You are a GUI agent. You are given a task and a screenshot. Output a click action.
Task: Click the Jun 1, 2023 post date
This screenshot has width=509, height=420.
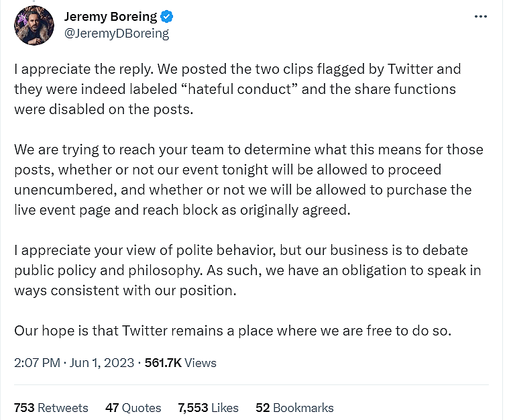click(x=101, y=362)
